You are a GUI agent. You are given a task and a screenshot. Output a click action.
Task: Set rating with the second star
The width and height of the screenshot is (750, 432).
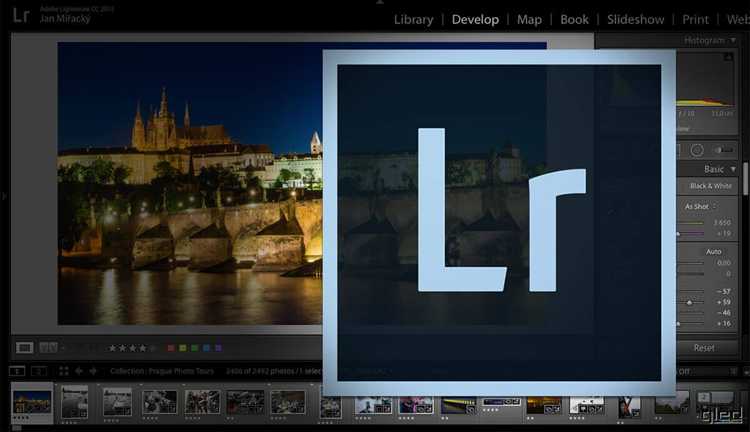tap(122, 348)
